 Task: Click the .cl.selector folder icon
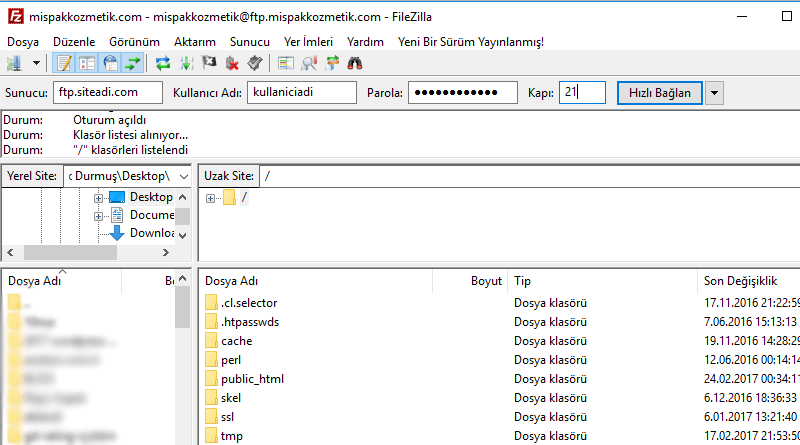coord(211,303)
